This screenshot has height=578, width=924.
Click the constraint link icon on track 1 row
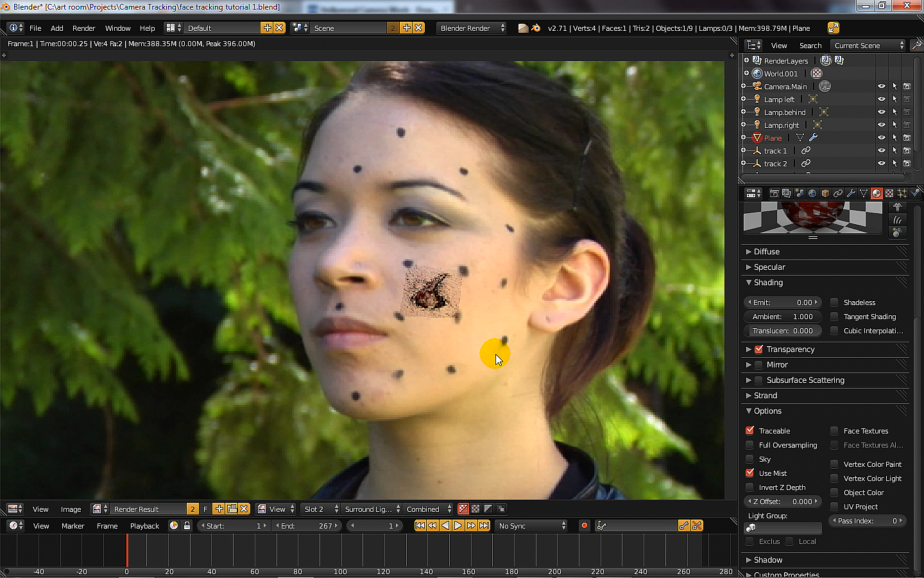tap(806, 150)
